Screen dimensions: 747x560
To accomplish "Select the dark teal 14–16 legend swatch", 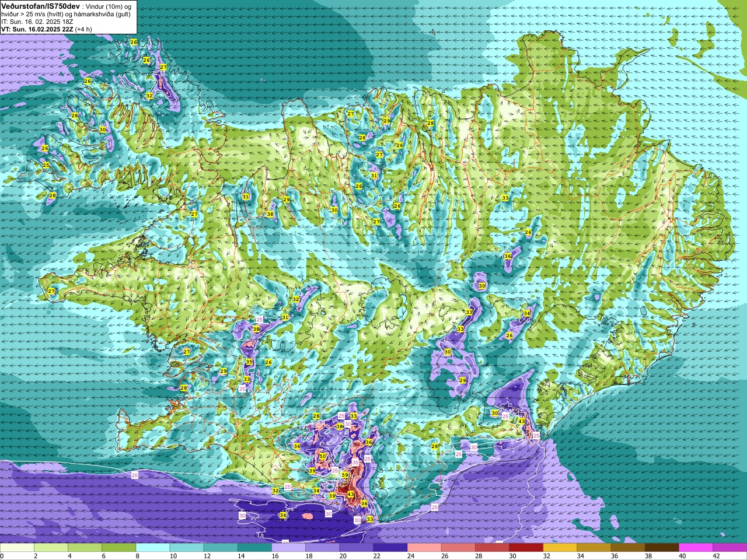I will click(x=254, y=548).
